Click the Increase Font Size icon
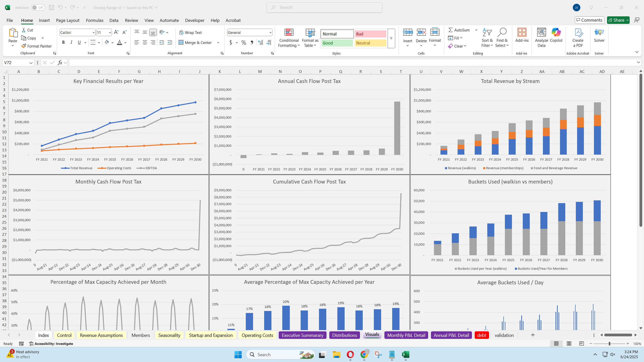644x362 pixels. click(x=116, y=32)
